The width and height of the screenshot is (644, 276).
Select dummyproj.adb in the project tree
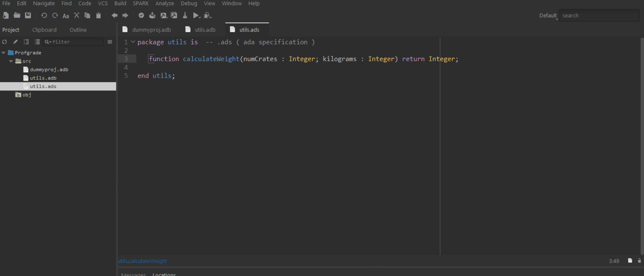[x=49, y=70]
